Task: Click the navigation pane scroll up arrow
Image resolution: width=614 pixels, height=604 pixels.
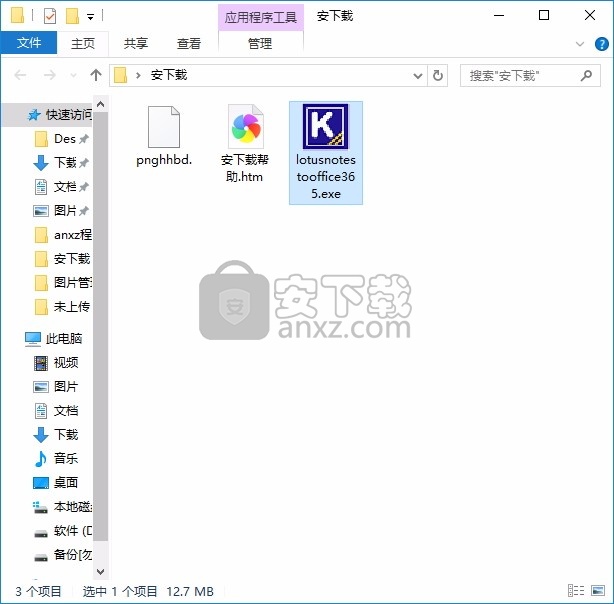Action: pos(100,104)
